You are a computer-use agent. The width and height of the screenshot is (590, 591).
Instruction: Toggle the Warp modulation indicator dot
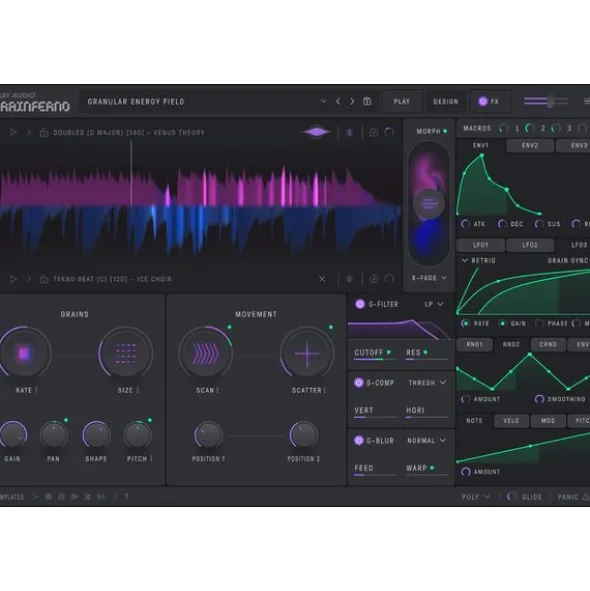pyautogui.click(x=432, y=468)
